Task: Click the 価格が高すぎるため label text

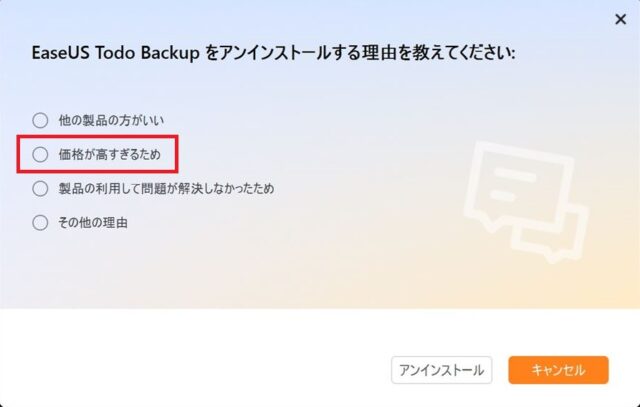Action: coord(110,155)
